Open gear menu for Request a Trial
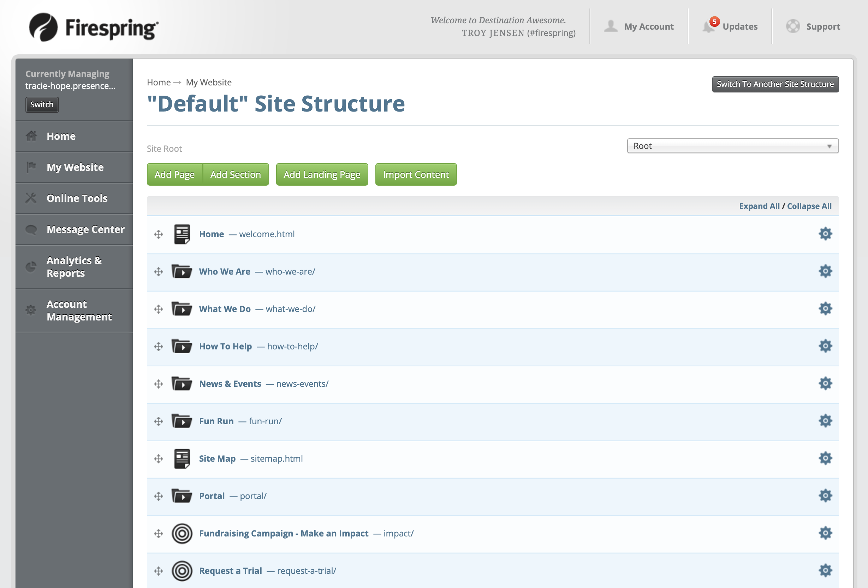868x588 pixels. (x=825, y=570)
